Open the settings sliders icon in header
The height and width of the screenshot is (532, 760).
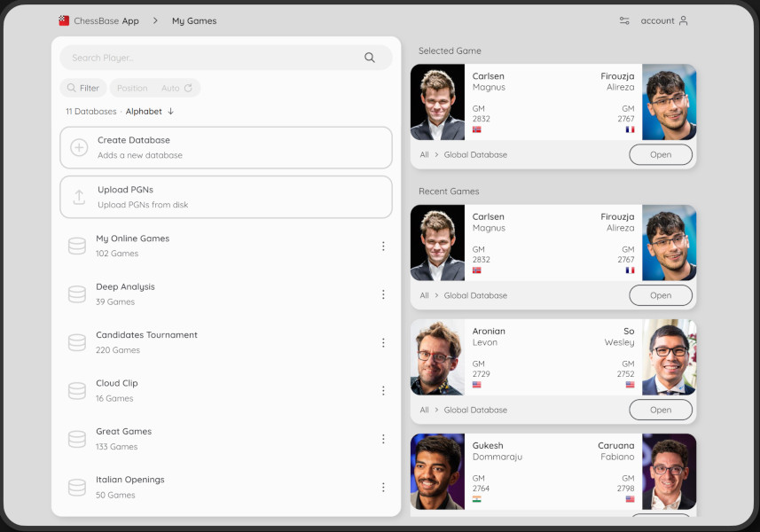pos(624,20)
